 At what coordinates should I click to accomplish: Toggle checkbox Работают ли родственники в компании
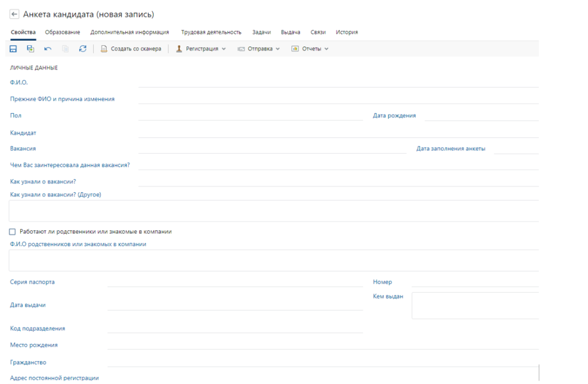pos(13,232)
